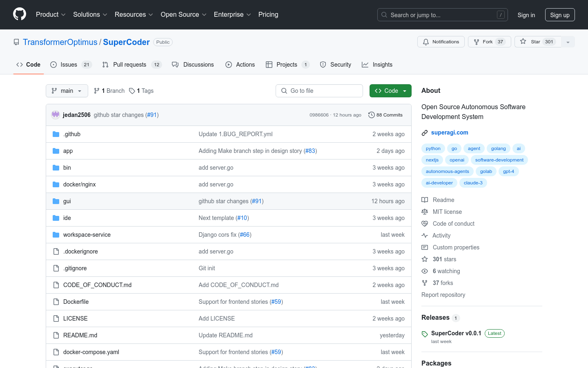Expand the Product menu
The width and height of the screenshot is (588, 368).
[51, 15]
